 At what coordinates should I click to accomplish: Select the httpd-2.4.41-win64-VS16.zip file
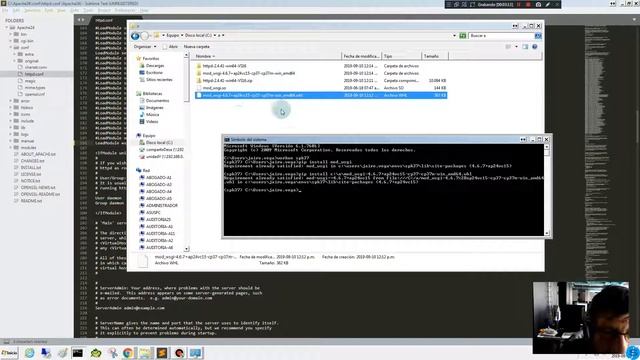click(x=320, y=80)
